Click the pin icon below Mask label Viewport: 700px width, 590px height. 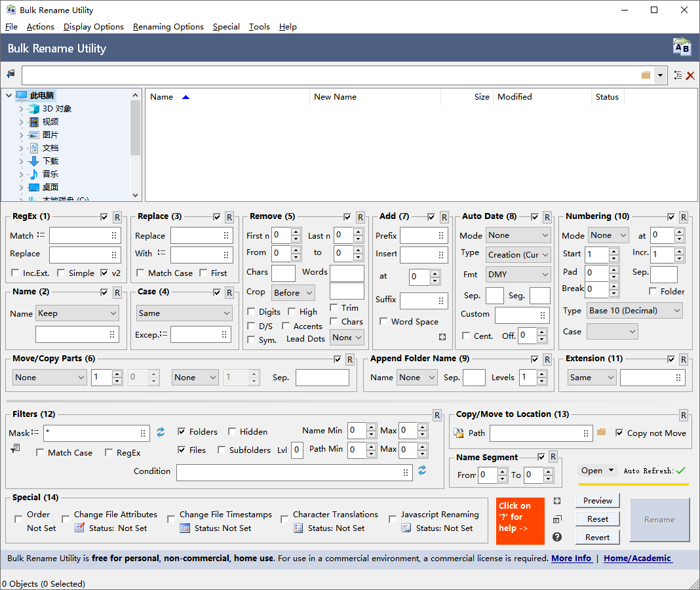click(15, 448)
